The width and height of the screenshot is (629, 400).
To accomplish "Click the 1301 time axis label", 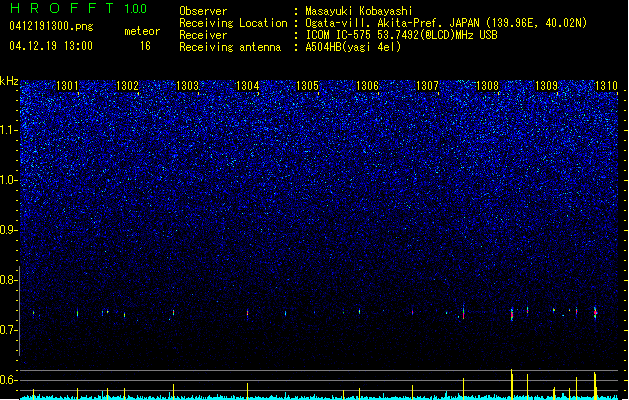I will coord(67,86).
